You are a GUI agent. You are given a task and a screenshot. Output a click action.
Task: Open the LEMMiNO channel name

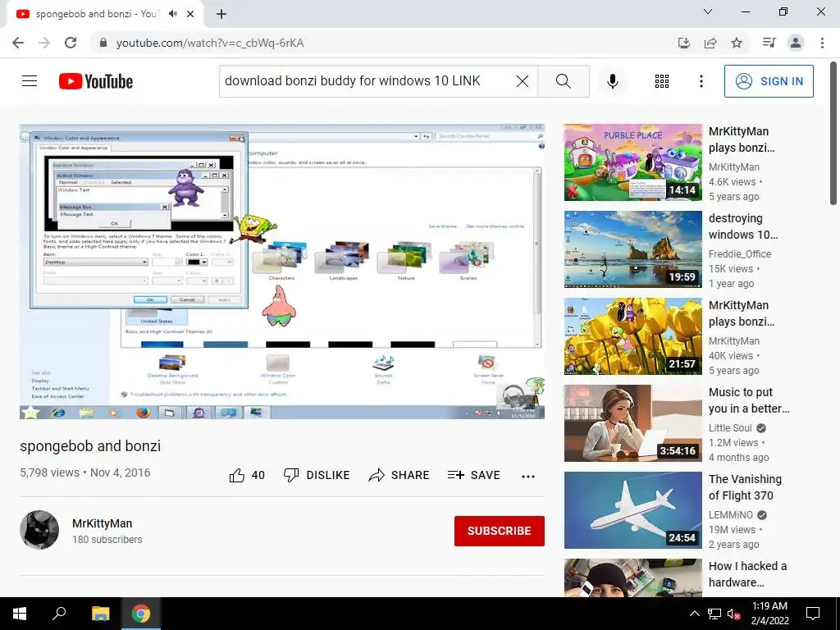[731, 515]
